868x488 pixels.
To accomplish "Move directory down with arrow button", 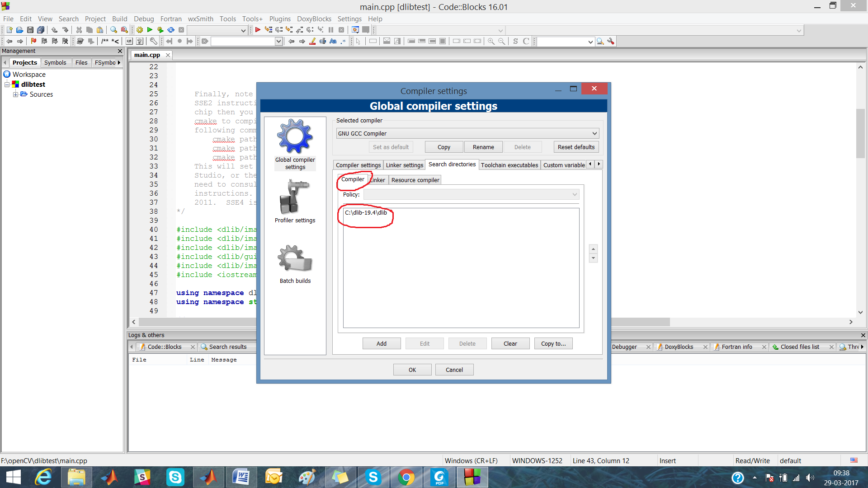I will click(593, 258).
